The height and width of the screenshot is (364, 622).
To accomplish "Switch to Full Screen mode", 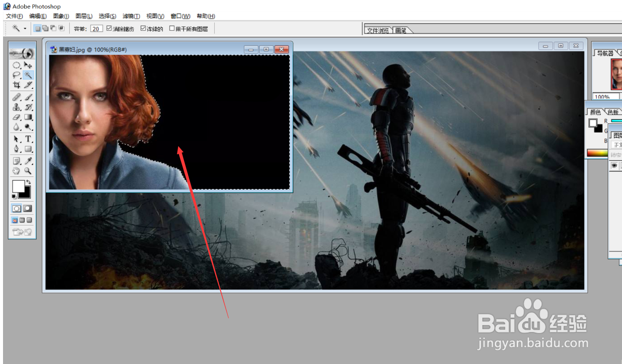I will [x=30, y=220].
